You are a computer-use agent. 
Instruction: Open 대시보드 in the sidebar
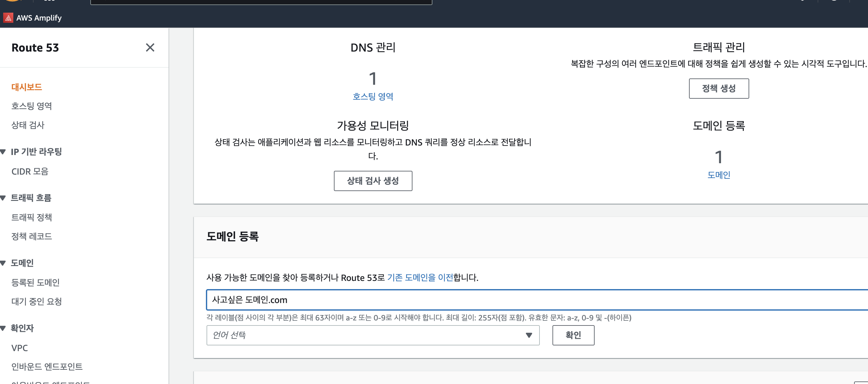tap(27, 87)
